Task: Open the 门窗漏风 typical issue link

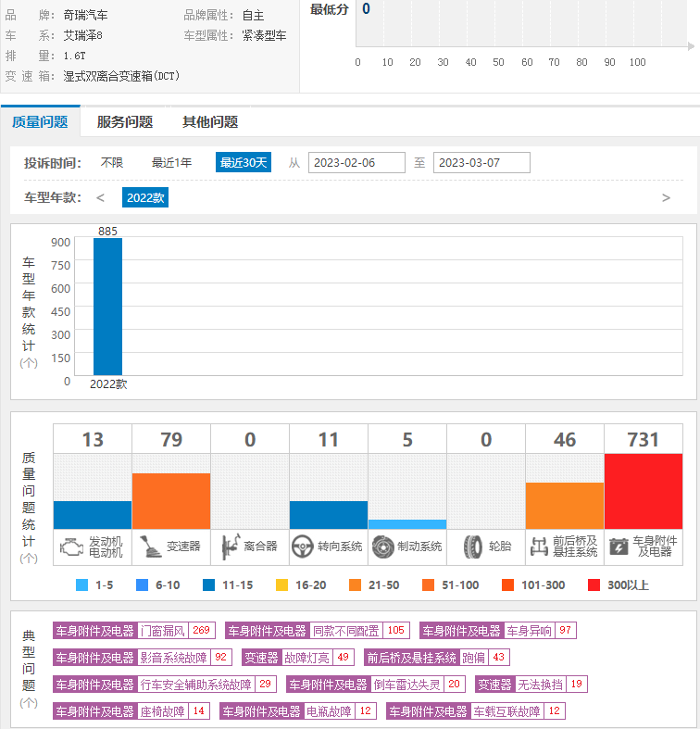Action: pyautogui.click(x=163, y=631)
